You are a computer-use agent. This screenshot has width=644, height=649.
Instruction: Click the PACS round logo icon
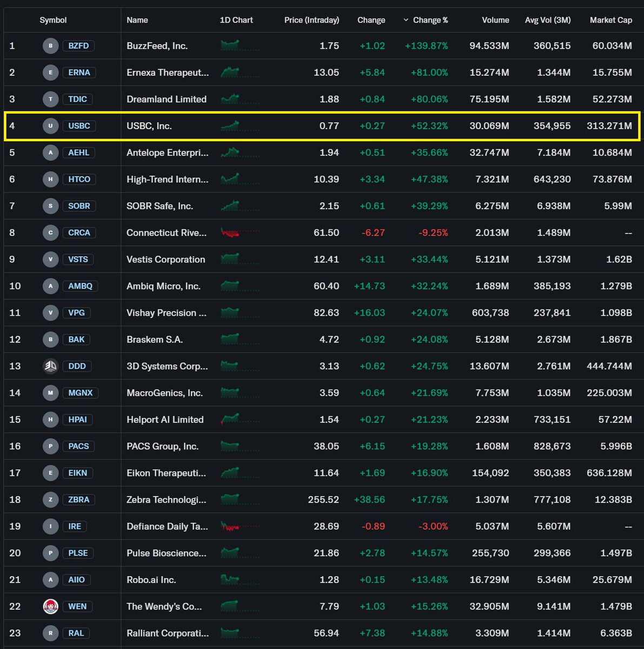coord(51,446)
